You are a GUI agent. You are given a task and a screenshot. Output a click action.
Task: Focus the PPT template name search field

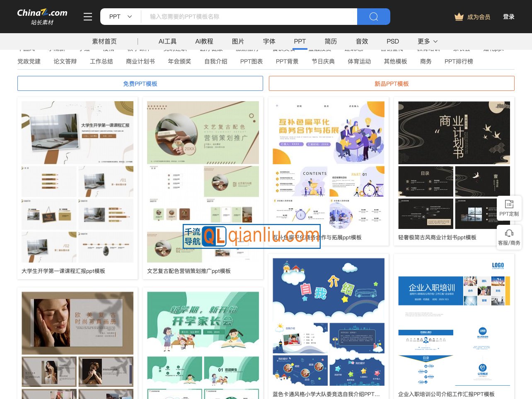pos(249,17)
